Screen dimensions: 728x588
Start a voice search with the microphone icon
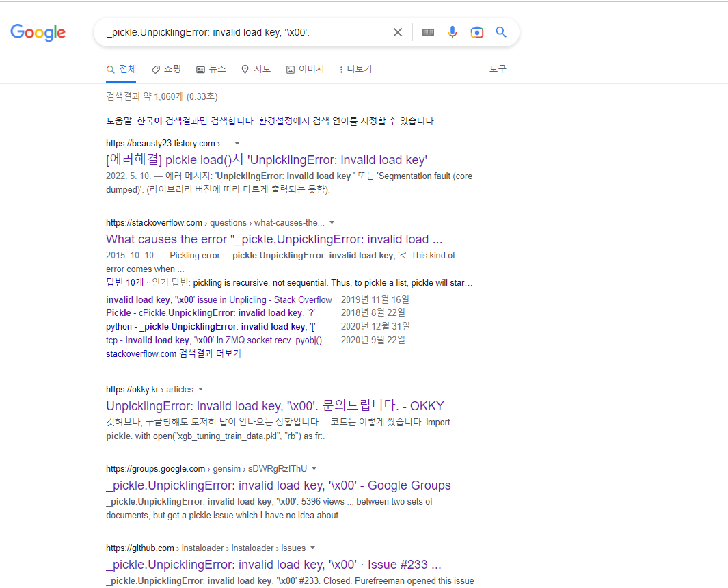tap(453, 31)
